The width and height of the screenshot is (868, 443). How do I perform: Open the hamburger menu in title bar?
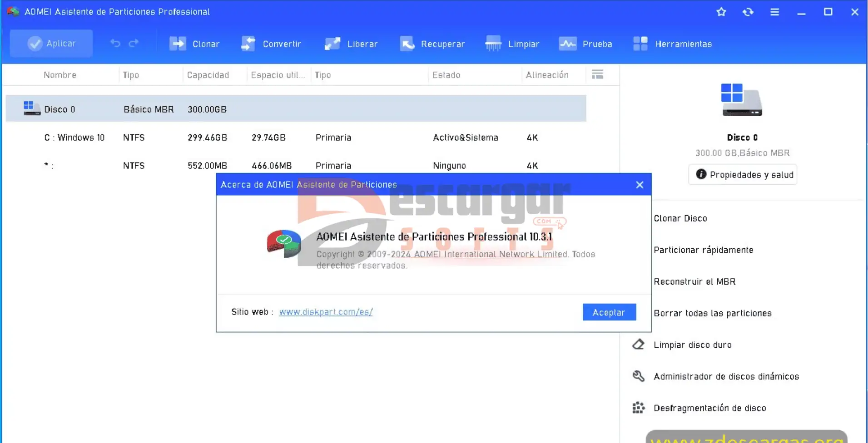[x=775, y=12]
